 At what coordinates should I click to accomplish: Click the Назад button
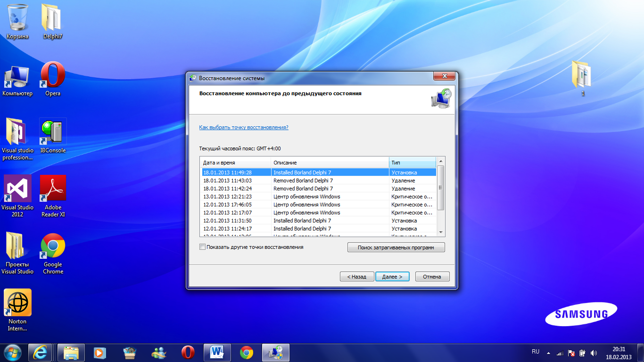(357, 277)
